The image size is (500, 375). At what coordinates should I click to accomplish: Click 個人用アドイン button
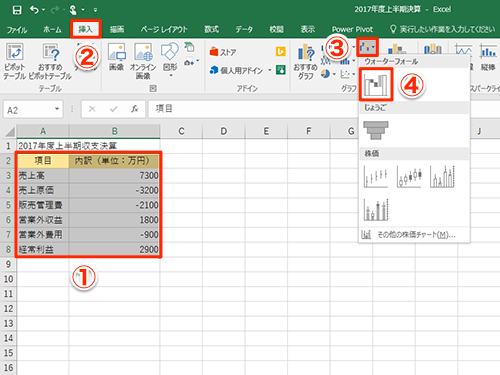pyautogui.click(x=237, y=70)
